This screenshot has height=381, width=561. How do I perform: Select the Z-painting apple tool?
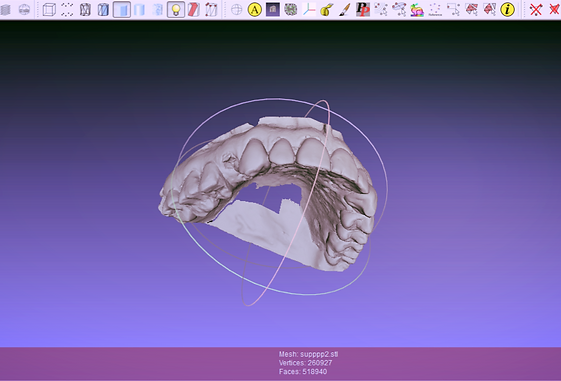coord(327,10)
